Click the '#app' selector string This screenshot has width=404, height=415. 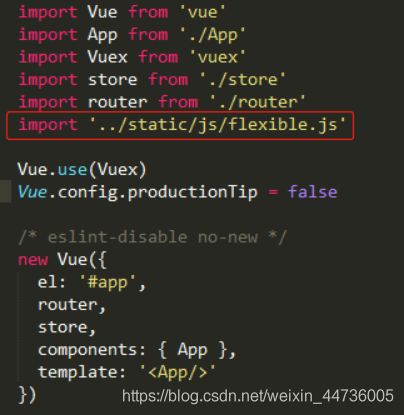tap(108, 283)
